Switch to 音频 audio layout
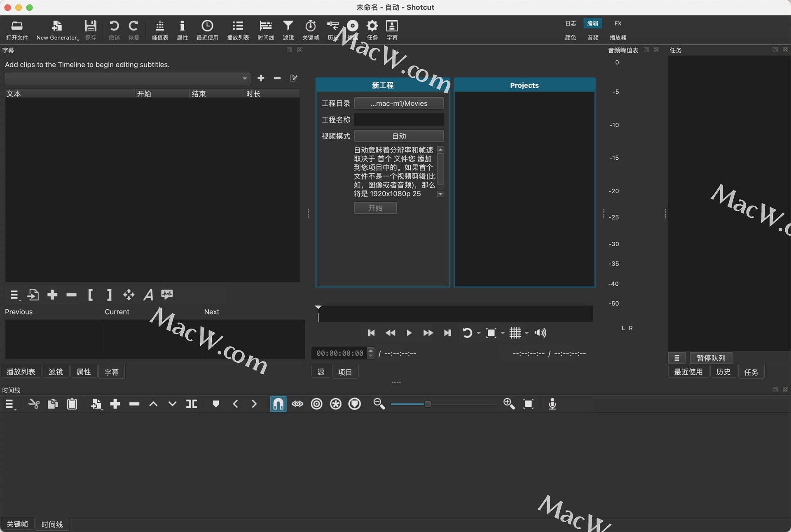 593,37
